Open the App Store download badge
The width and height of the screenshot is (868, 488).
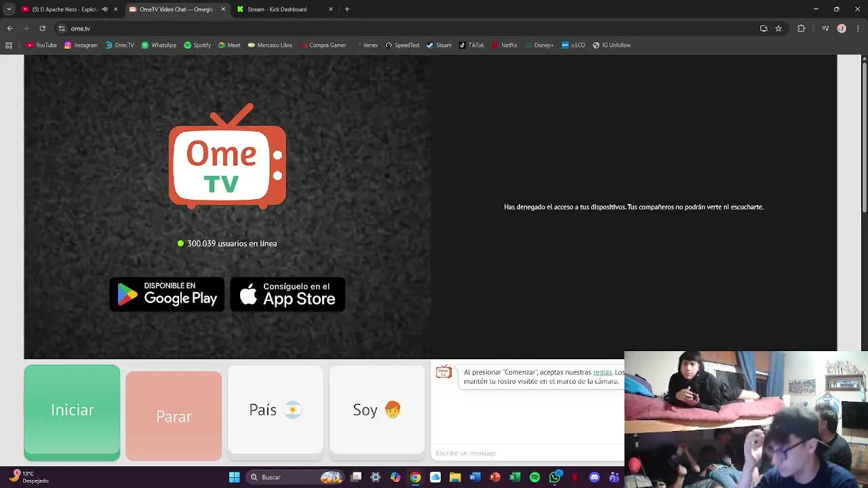pyautogui.click(x=288, y=294)
